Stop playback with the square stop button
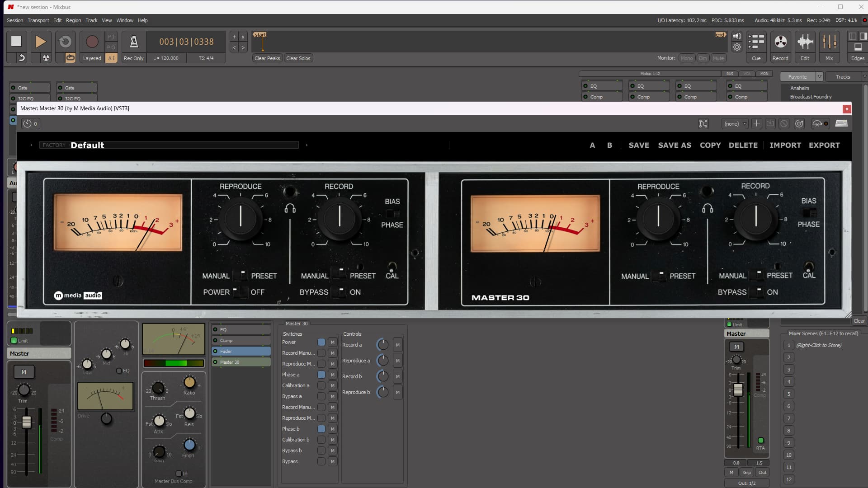868x488 pixels. click(16, 41)
